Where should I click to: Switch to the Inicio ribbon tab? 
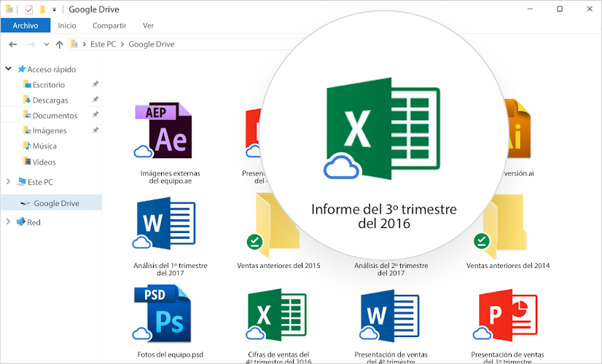pyautogui.click(x=67, y=25)
